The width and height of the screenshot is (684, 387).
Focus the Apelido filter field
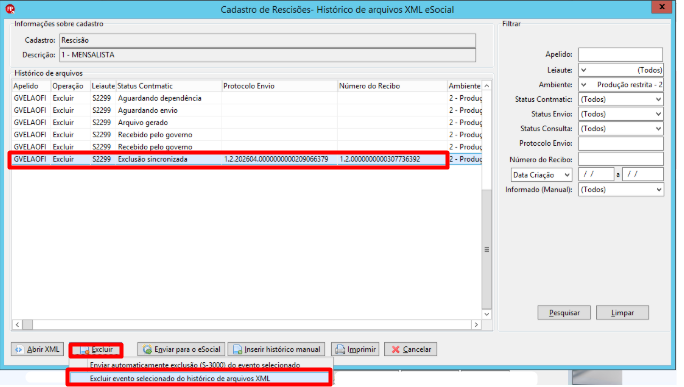[620, 55]
